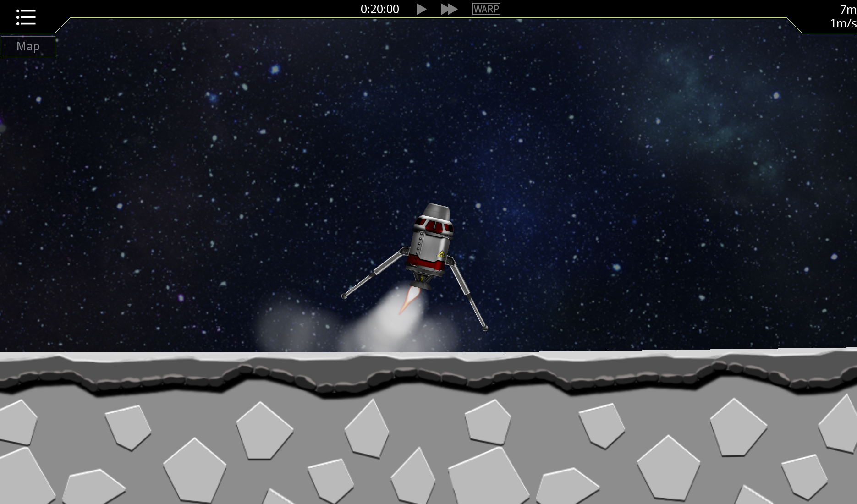Click the mission timer 0:20:00

[x=379, y=8]
